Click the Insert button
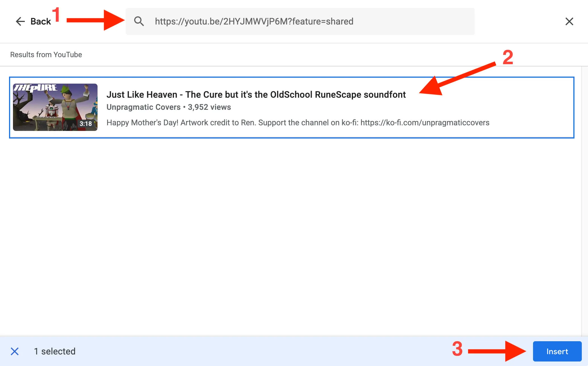The width and height of the screenshot is (588, 366). click(x=557, y=351)
